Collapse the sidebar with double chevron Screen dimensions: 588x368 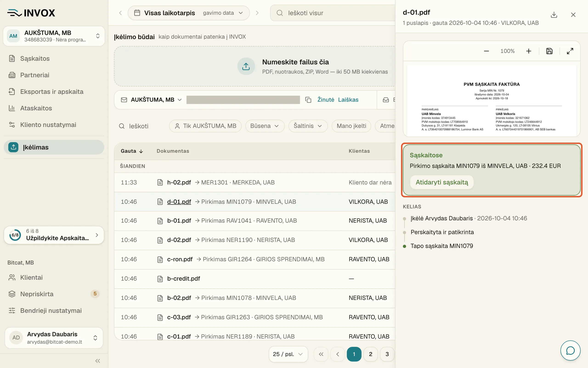click(98, 361)
